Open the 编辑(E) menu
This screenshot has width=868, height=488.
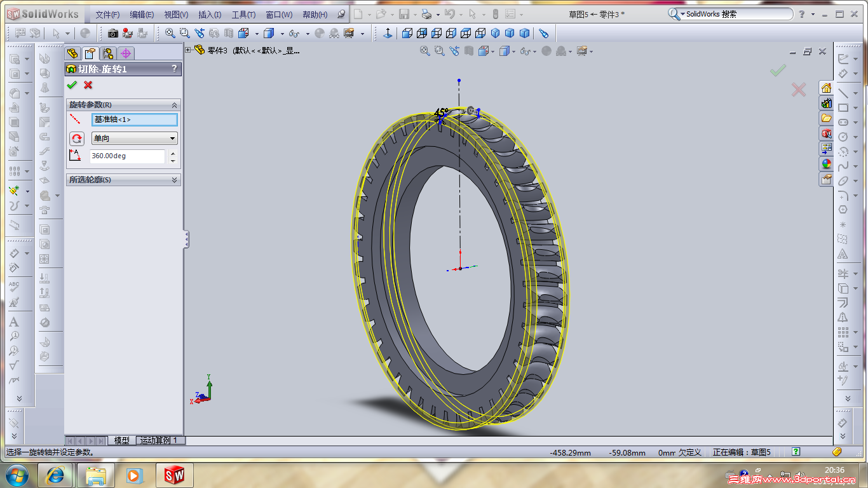142,15
